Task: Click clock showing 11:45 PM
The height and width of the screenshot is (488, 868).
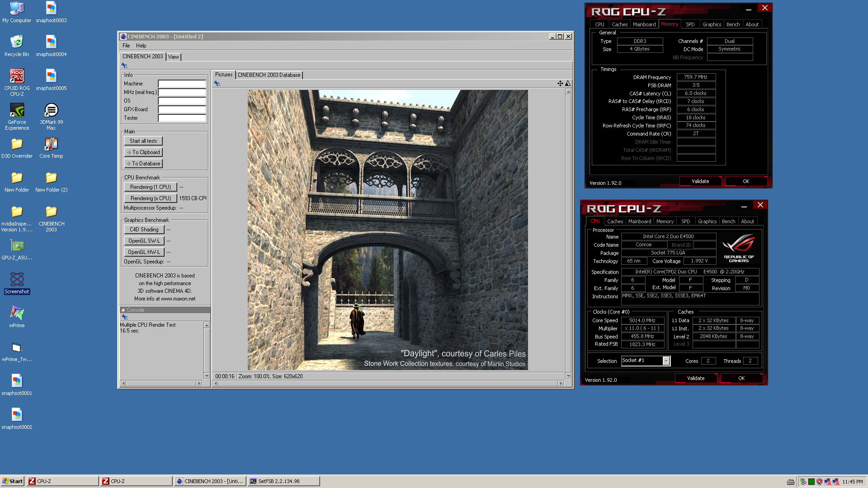Action: coord(852,482)
